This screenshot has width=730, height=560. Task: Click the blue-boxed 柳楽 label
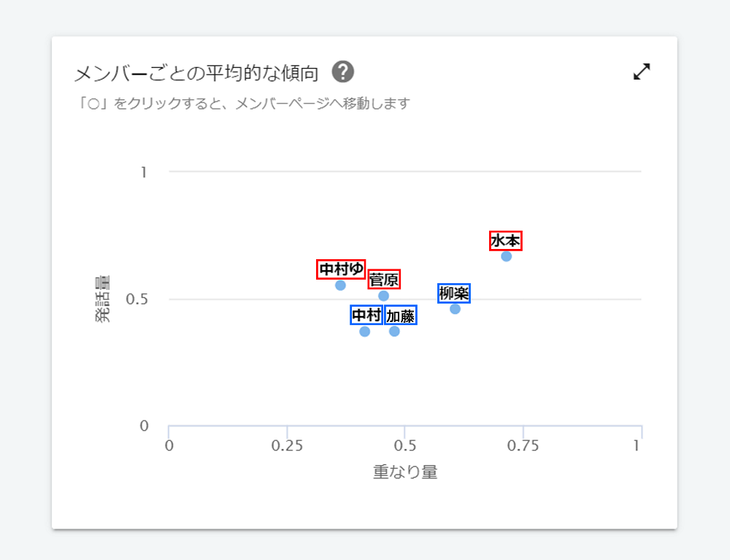[454, 294]
